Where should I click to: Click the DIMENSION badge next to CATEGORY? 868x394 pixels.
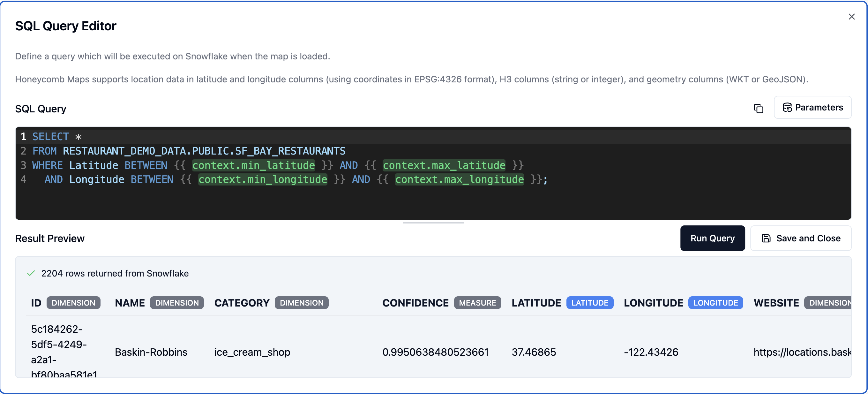point(302,303)
